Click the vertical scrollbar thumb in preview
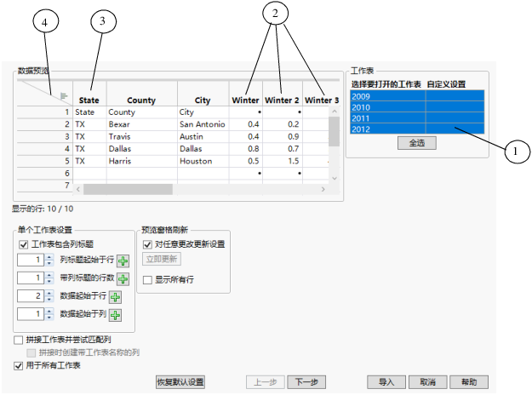This screenshot has width=532, height=395. [x=335, y=131]
